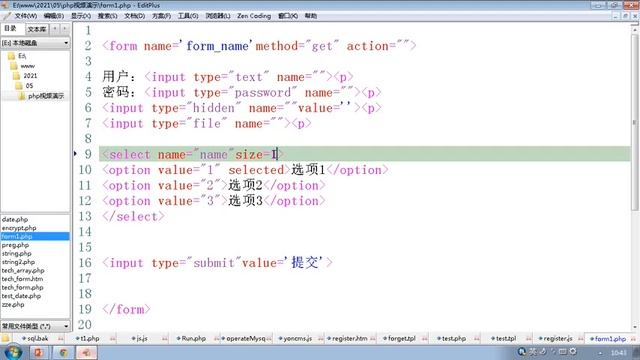The height and width of the screenshot is (360, 640).
Task: Open the 帮助 menu
Action: [x=311, y=16]
